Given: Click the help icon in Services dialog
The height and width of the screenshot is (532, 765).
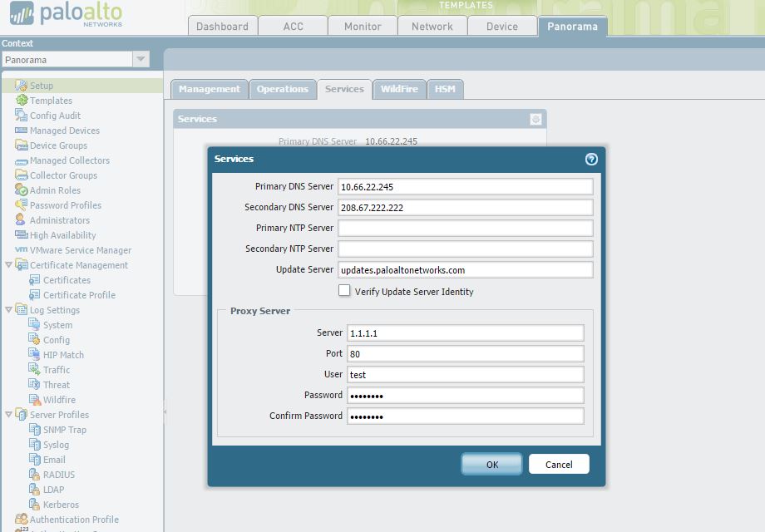Looking at the screenshot, I should [x=591, y=159].
